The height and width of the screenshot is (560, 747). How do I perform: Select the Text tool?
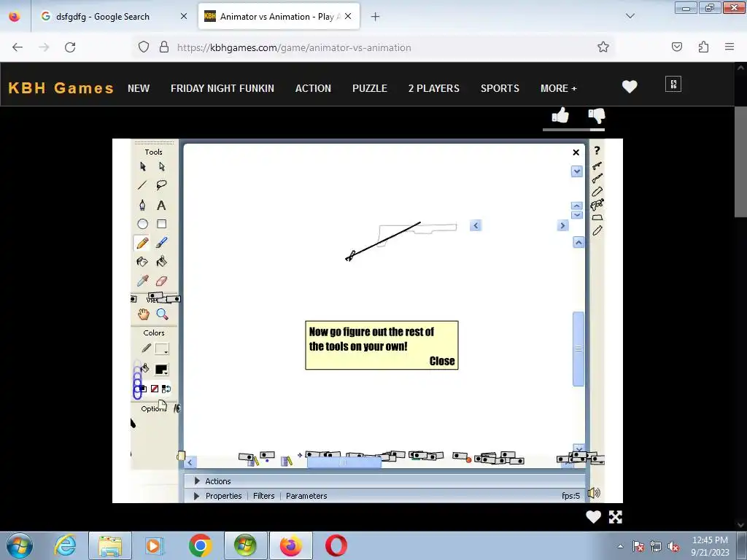161,205
